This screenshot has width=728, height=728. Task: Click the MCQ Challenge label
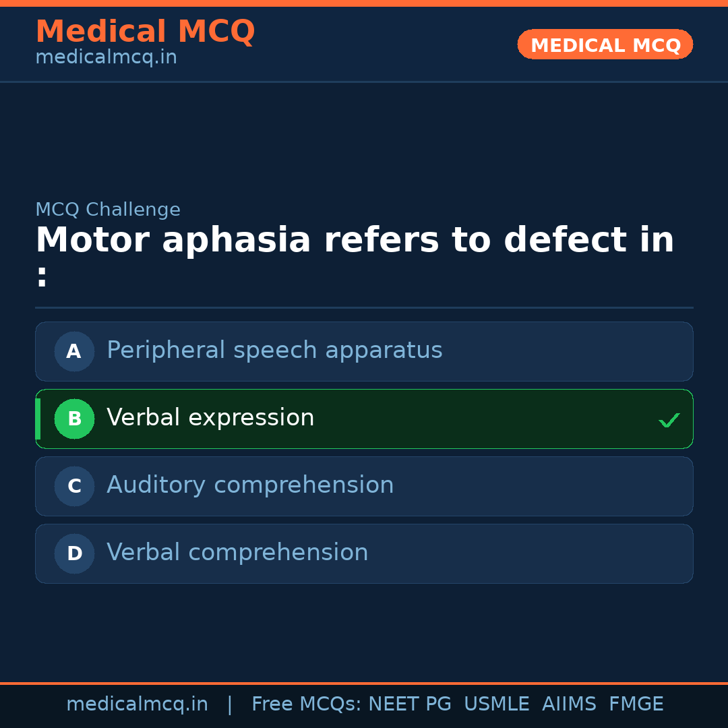tap(108, 210)
